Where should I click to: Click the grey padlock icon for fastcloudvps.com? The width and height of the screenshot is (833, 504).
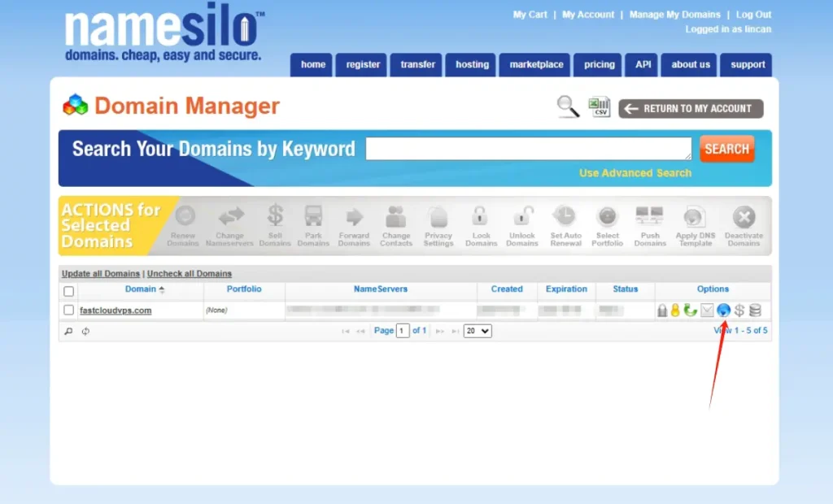coord(662,311)
